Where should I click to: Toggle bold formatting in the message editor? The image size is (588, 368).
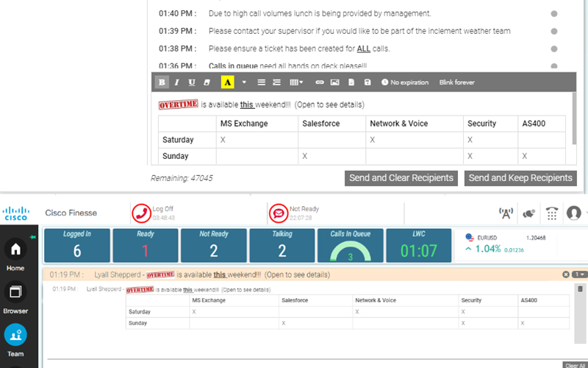(x=162, y=82)
